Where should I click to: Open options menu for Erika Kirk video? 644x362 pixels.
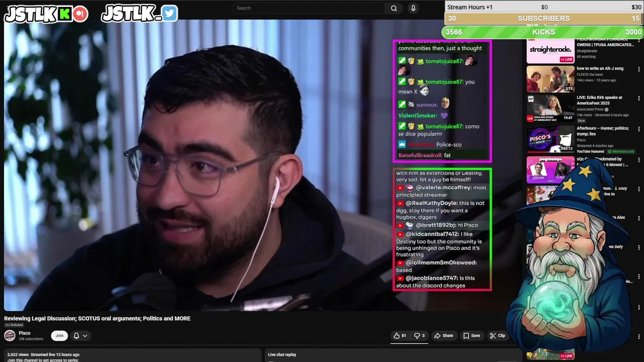pos(639,98)
